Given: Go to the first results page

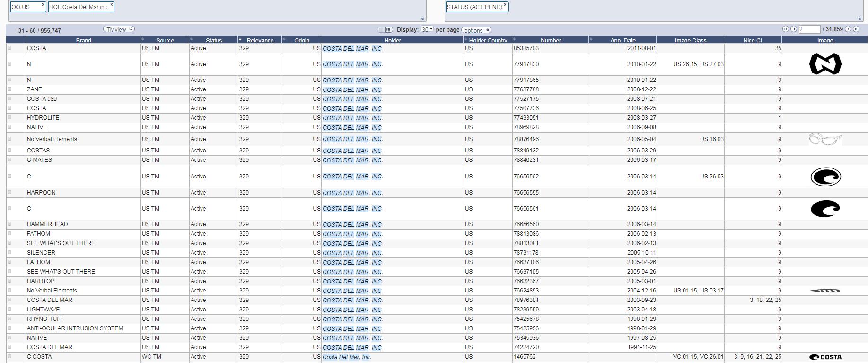Looking at the screenshot, I should pos(785,29).
